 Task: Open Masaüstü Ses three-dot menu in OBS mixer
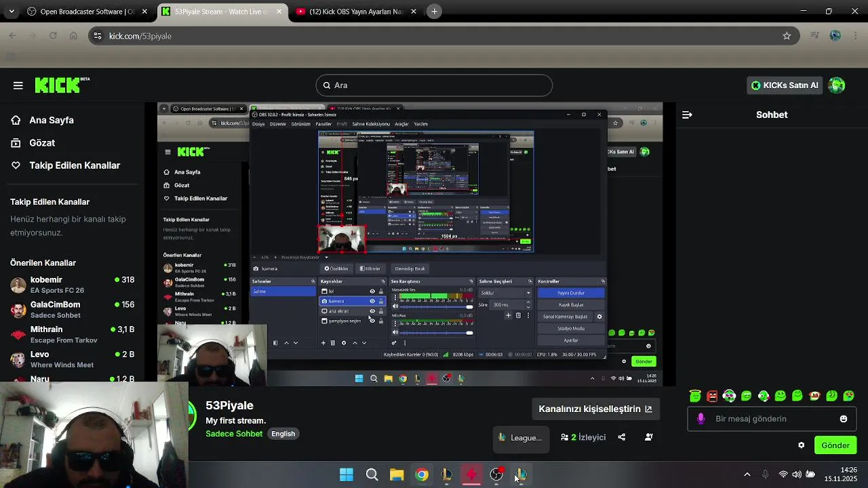coord(395,297)
